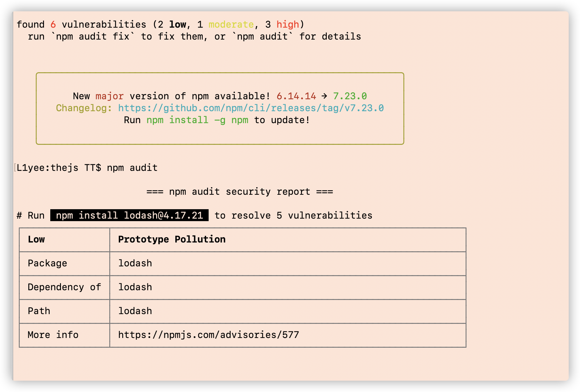
Task: Click the 'run `npm audit fix`' instruction line
Action: pos(194,36)
